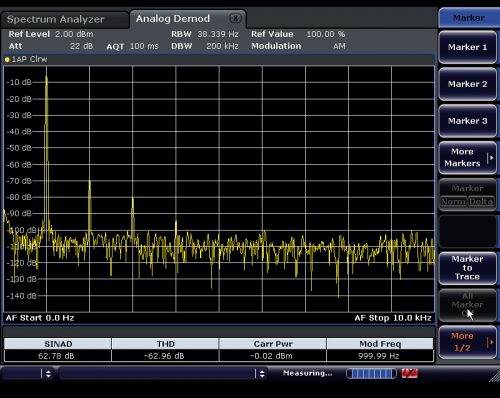Click Mod Freq column header

[x=380, y=344]
